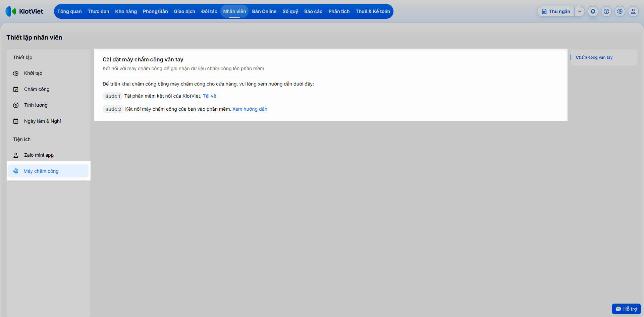The image size is (644, 317).
Task: Jump to Chấm công vân tay anchor
Action: point(594,57)
